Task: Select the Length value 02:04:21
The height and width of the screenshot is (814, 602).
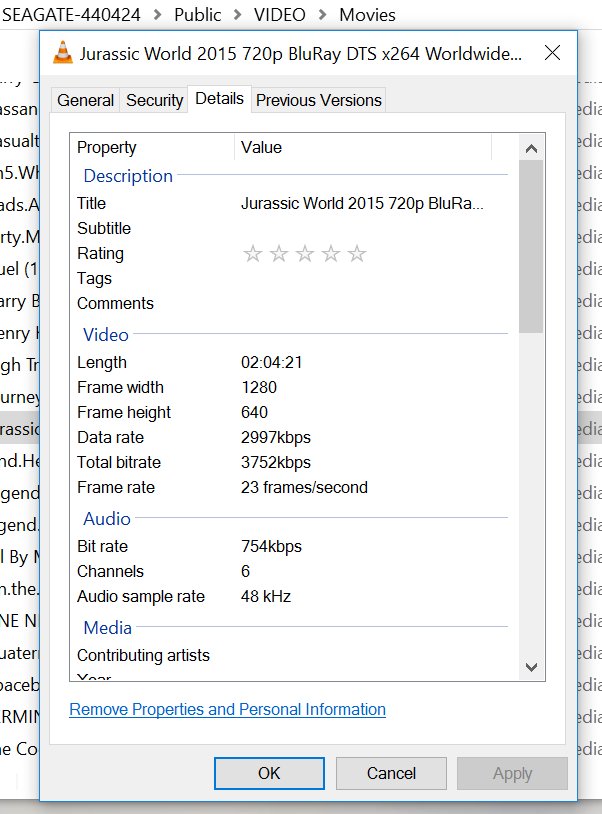Action: [271, 362]
